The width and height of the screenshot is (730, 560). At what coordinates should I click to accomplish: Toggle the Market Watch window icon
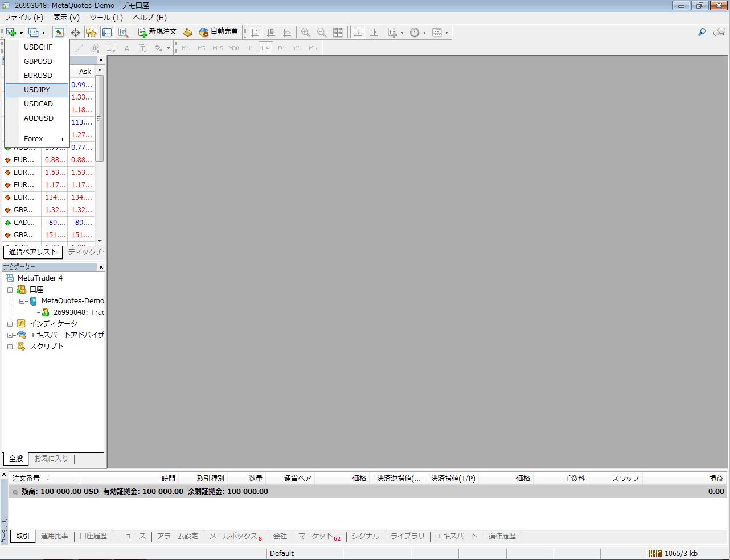(59, 32)
